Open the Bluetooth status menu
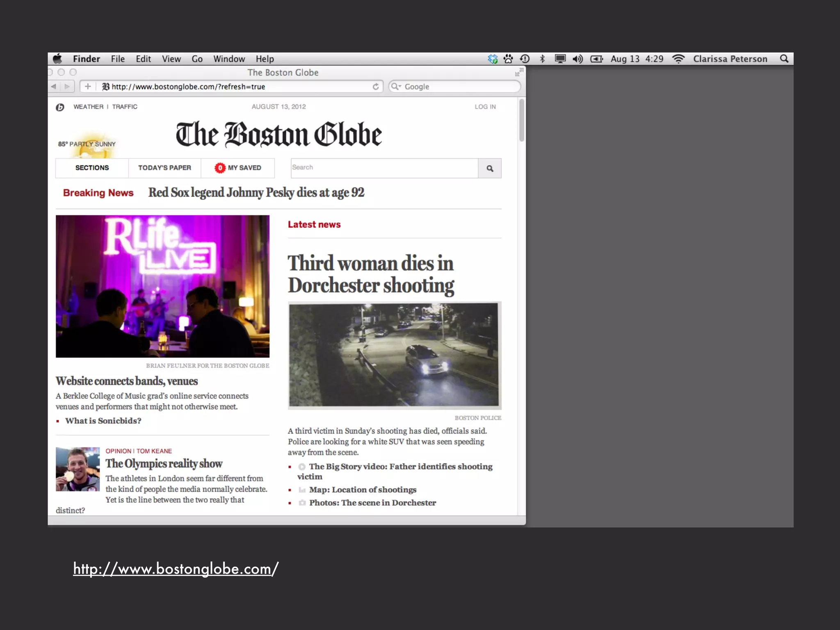Viewport: 840px width, 630px height. click(542, 59)
